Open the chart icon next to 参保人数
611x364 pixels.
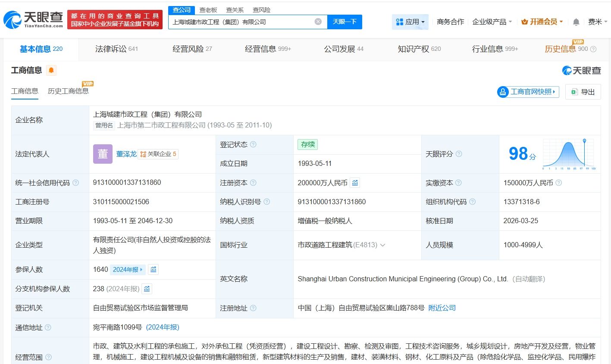pos(154,270)
